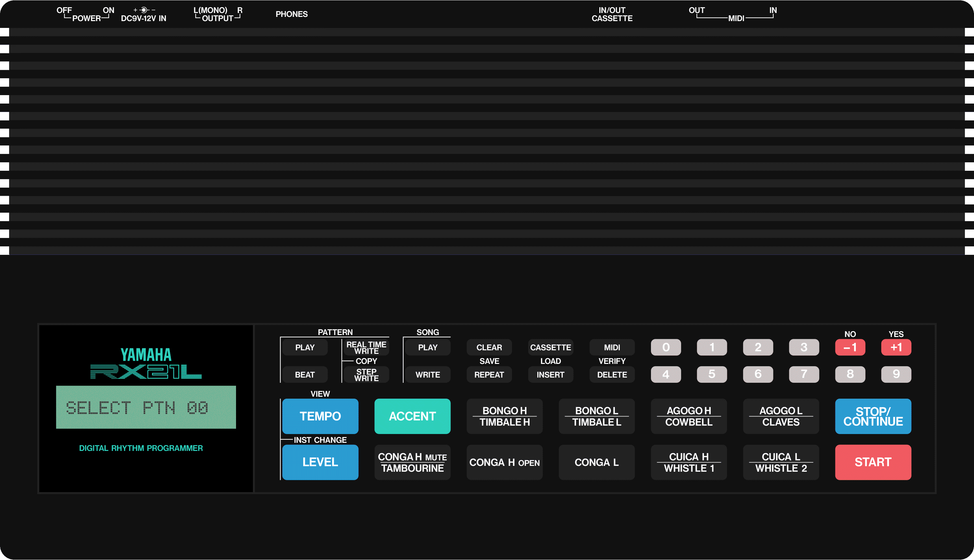Click the COPY label

click(x=366, y=361)
